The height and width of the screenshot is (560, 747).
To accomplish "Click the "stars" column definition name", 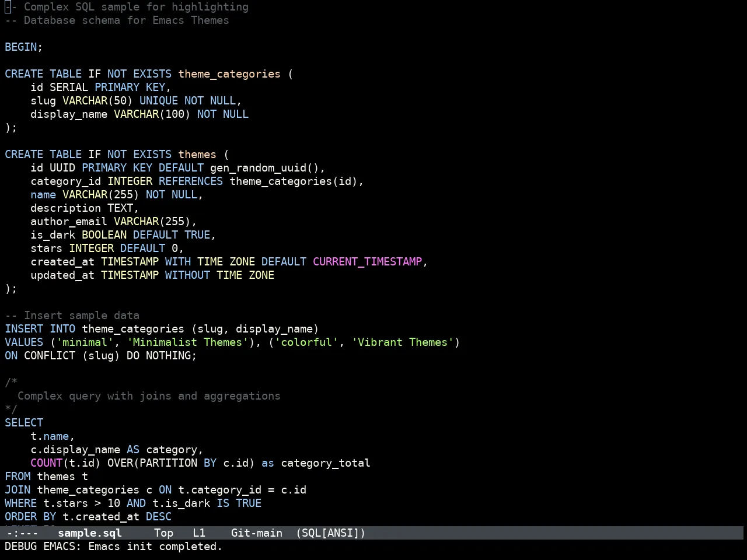I will pyautogui.click(x=46, y=249).
